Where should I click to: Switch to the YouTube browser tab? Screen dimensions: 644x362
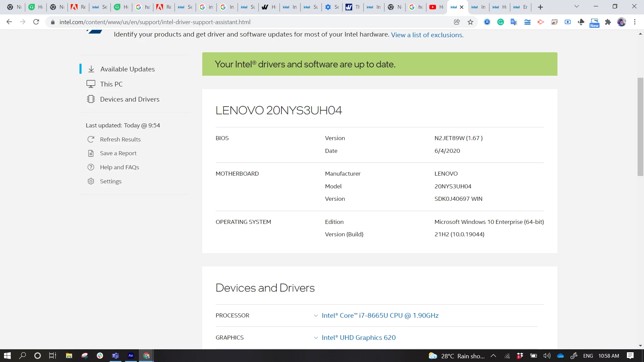coord(436,7)
